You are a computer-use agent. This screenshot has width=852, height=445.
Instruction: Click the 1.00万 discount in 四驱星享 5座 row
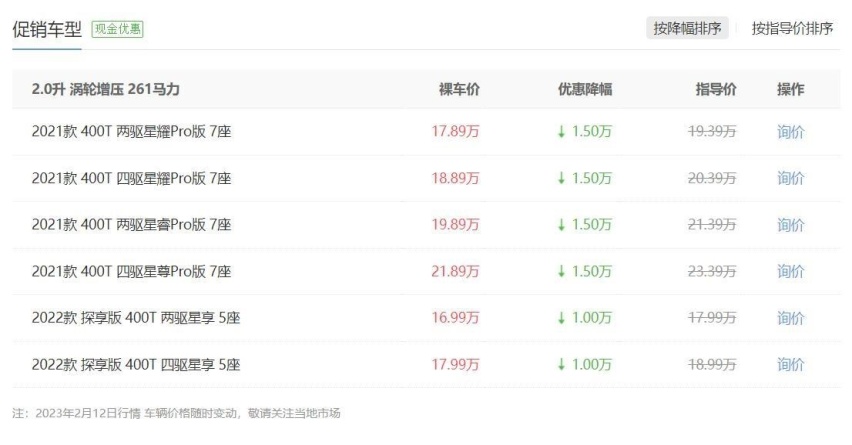[585, 364]
